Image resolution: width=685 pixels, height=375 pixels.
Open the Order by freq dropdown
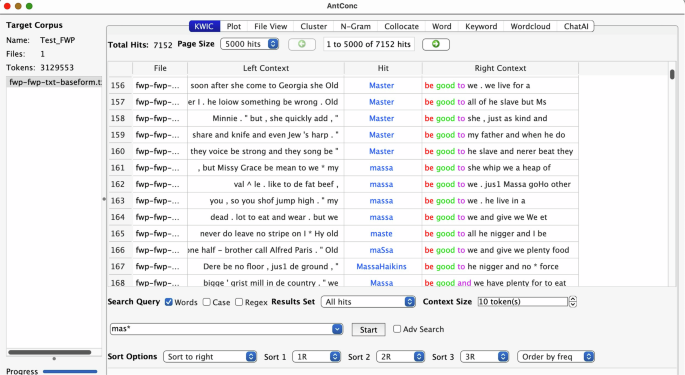point(556,357)
